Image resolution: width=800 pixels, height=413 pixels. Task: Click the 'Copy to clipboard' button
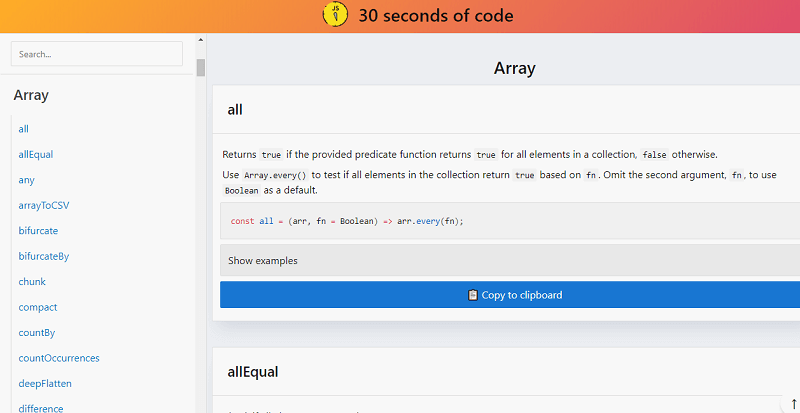(x=510, y=295)
